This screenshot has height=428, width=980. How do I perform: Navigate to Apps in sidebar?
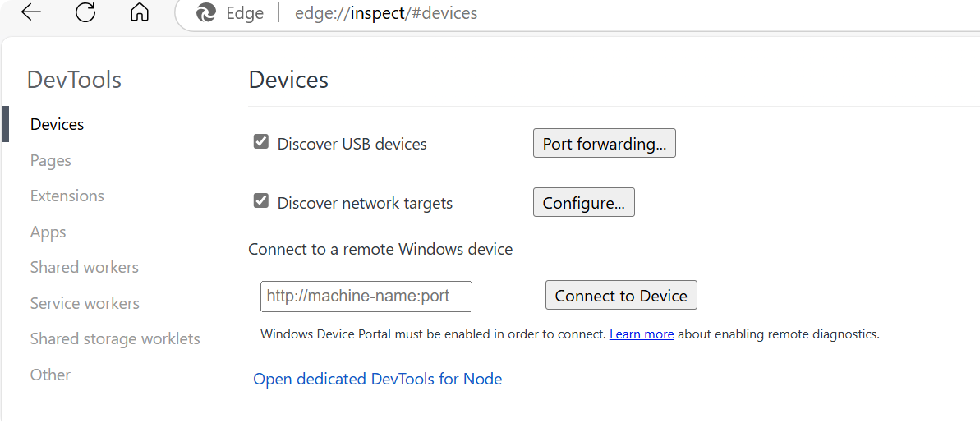point(48,232)
